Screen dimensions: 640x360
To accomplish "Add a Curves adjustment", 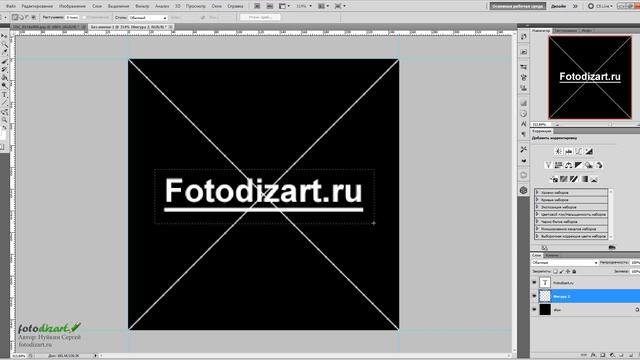I will [579, 151].
